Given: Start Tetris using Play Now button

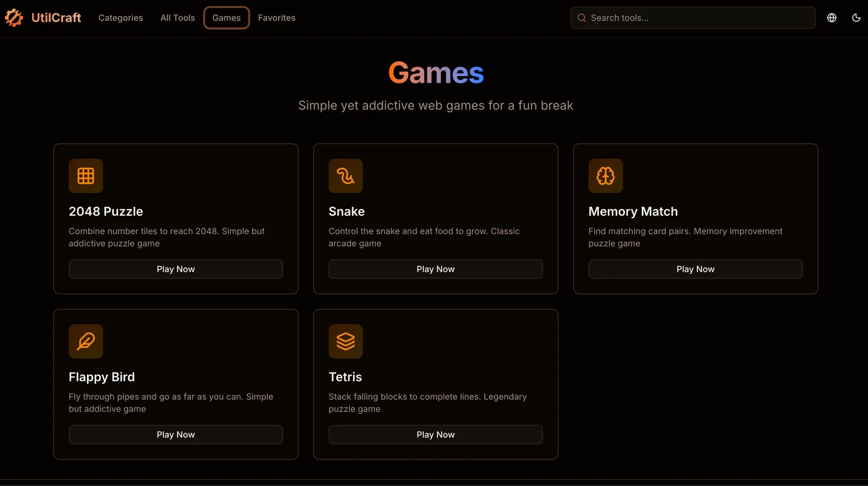Looking at the screenshot, I should tap(436, 435).
